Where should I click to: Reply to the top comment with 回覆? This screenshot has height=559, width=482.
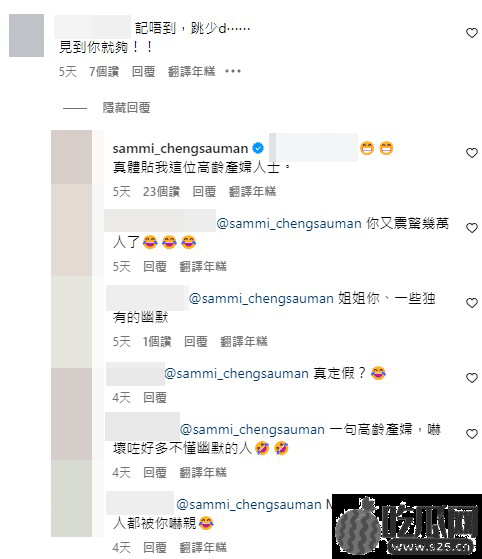[x=144, y=71]
